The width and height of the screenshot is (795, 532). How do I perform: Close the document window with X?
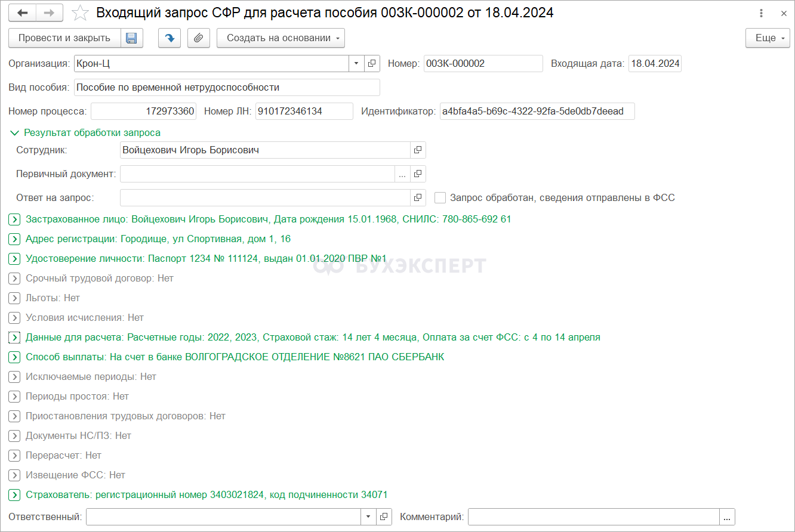784,13
